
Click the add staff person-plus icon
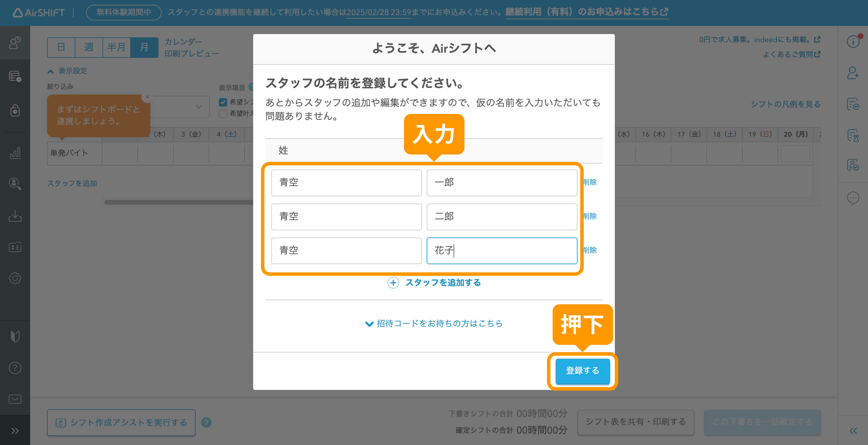point(853,73)
